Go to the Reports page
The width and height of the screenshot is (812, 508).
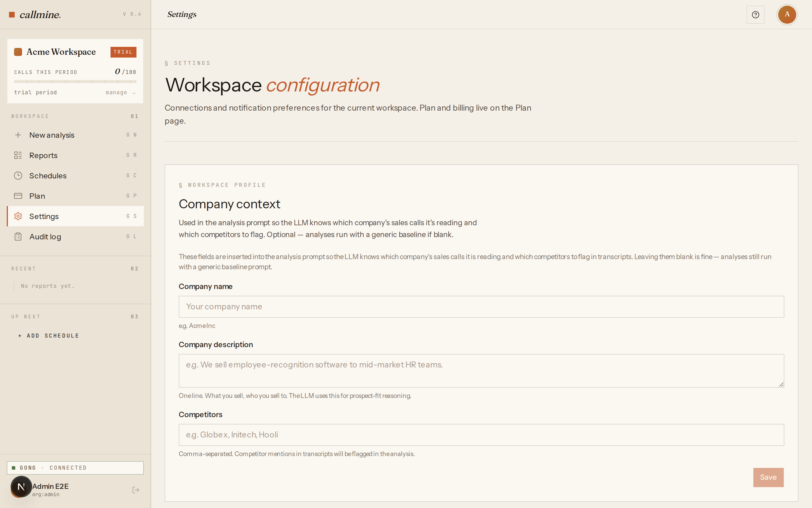pyautogui.click(x=75, y=155)
